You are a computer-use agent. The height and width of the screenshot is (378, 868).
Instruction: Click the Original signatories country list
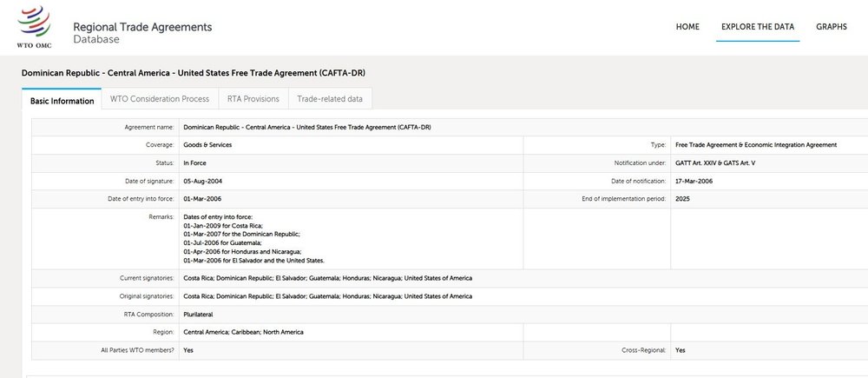pyautogui.click(x=328, y=296)
